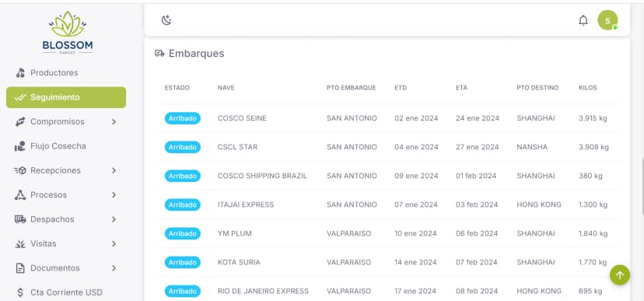644x301 pixels.
Task: Click vessel name RIO DE JANEIRO EXPRESS
Action: (263, 291)
